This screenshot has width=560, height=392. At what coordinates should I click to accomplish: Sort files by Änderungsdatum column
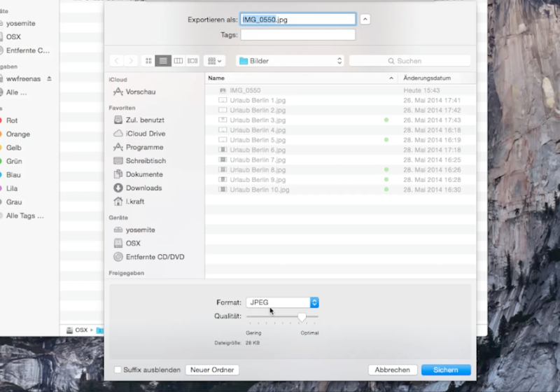click(427, 78)
